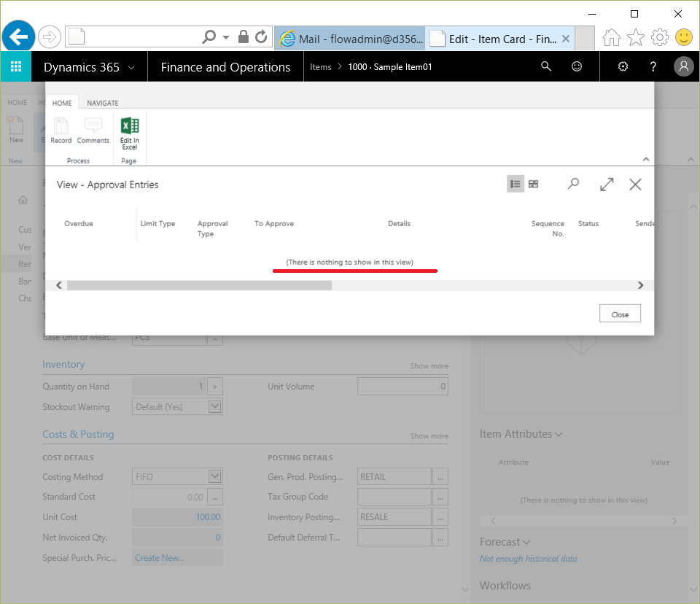Open Dynamics settings gear icon
Screen dimensions: 700x604
coord(623,66)
